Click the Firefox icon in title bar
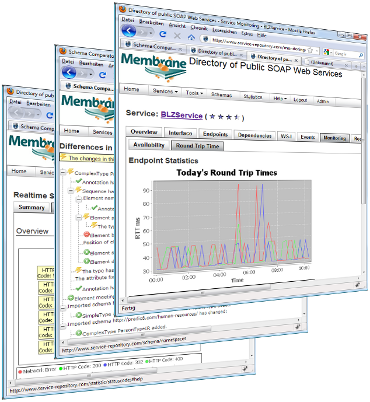 click(x=123, y=9)
